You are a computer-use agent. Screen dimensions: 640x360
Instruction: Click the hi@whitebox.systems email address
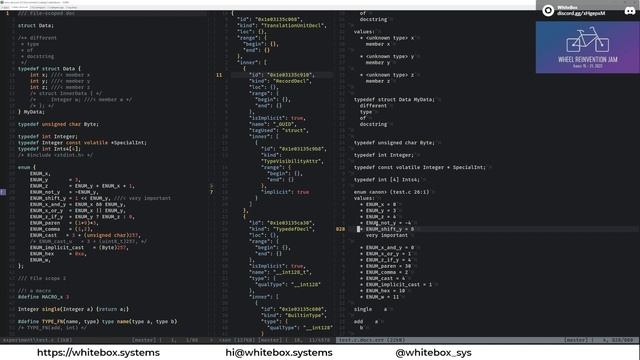coord(279,353)
